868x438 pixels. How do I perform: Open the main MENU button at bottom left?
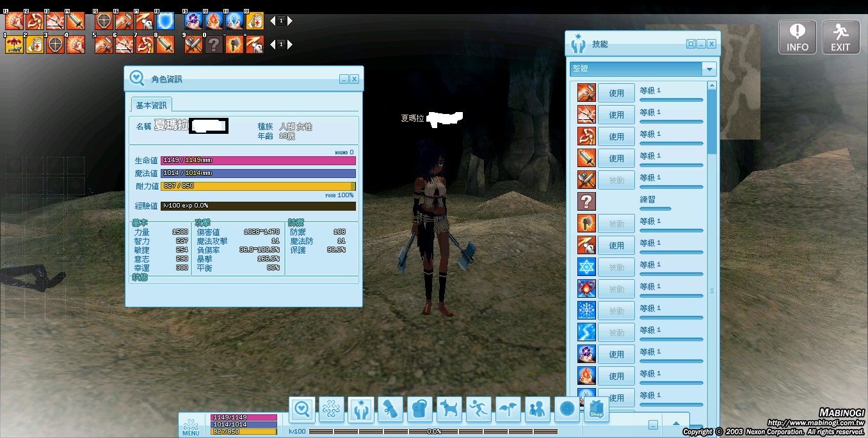click(191, 426)
